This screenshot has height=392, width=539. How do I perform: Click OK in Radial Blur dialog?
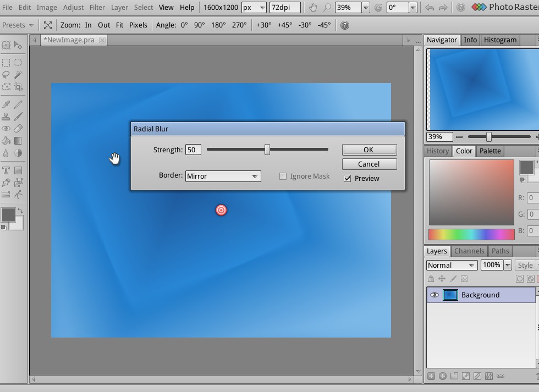coord(369,150)
